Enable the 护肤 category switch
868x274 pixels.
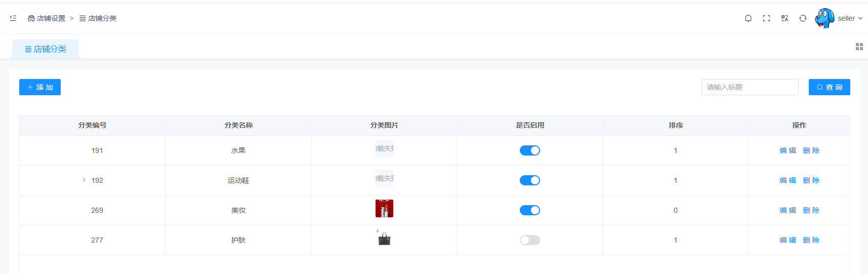[530, 240]
